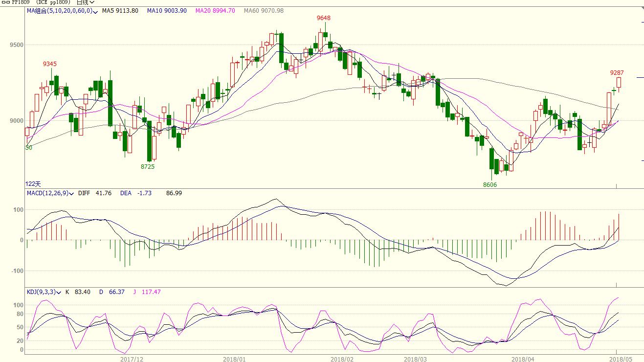Click the 9000 price axis label

16,121
